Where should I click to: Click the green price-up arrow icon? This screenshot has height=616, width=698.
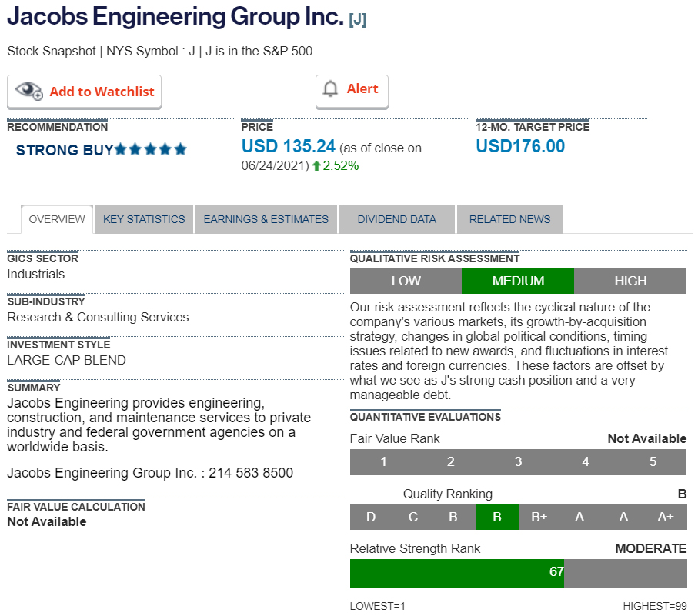point(316,165)
